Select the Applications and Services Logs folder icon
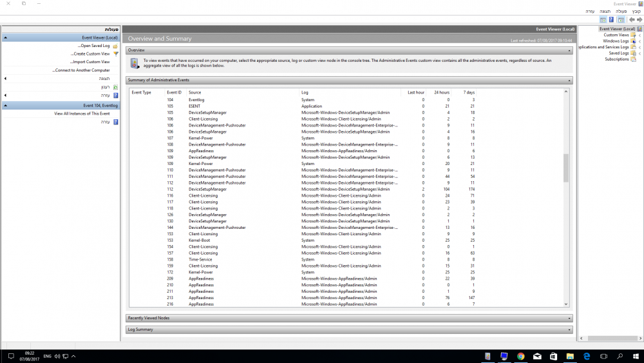The image size is (644, 363). point(633,47)
